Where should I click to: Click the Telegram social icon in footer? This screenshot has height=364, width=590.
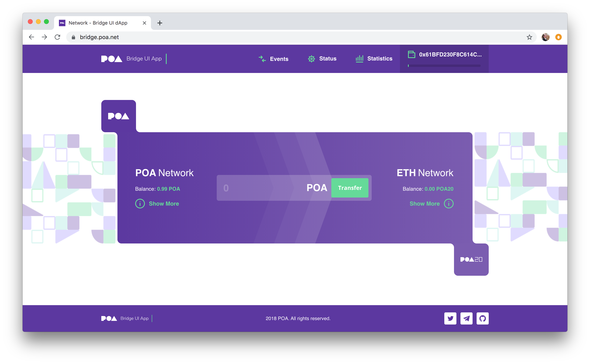(467, 318)
